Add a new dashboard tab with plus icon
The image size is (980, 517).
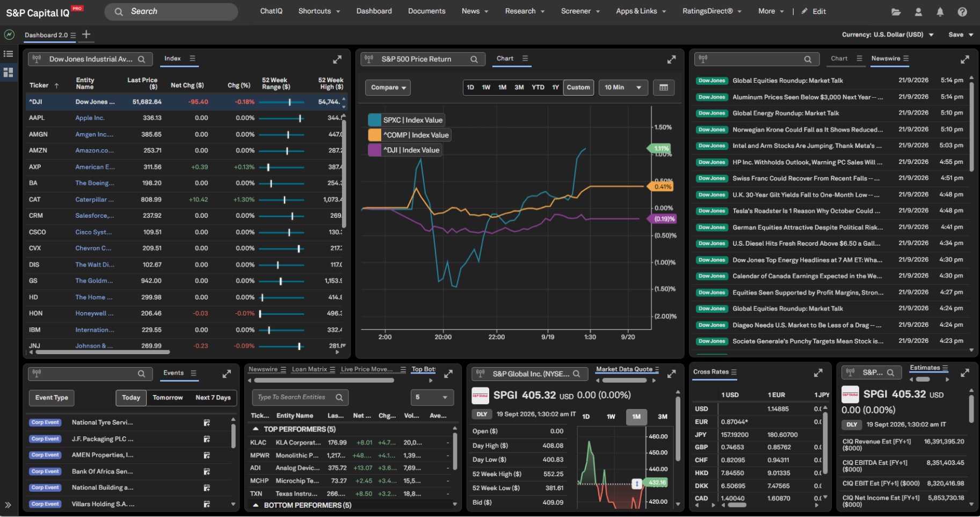click(x=86, y=35)
